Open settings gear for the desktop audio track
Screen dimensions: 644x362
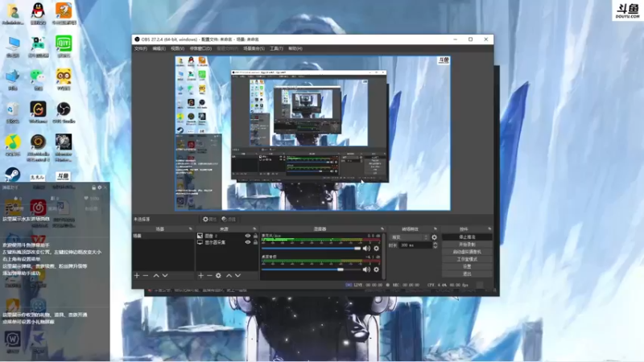click(x=376, y=269)
